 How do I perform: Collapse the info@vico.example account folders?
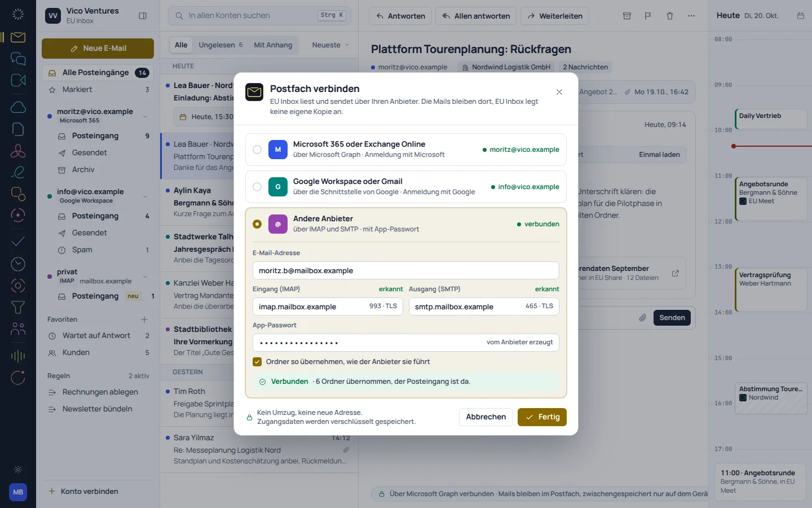tap(145, 196)
